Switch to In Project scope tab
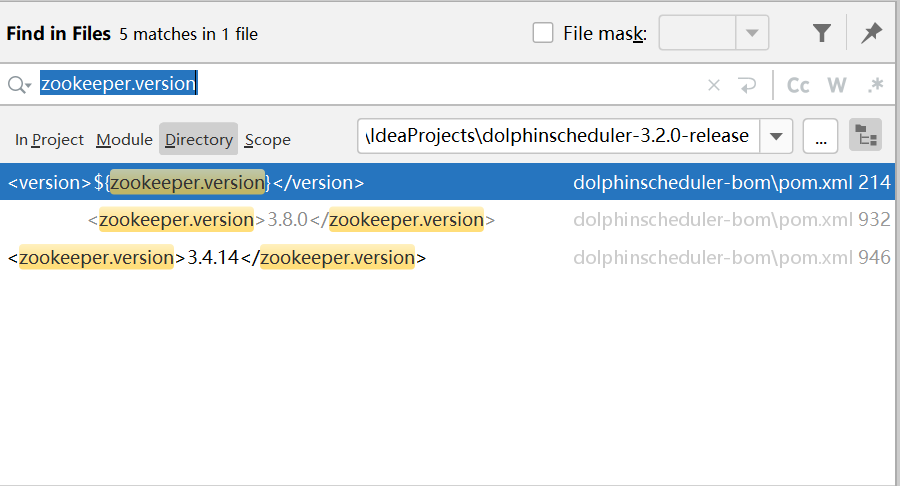The image size is (900, 486). (x=49, y=140)
